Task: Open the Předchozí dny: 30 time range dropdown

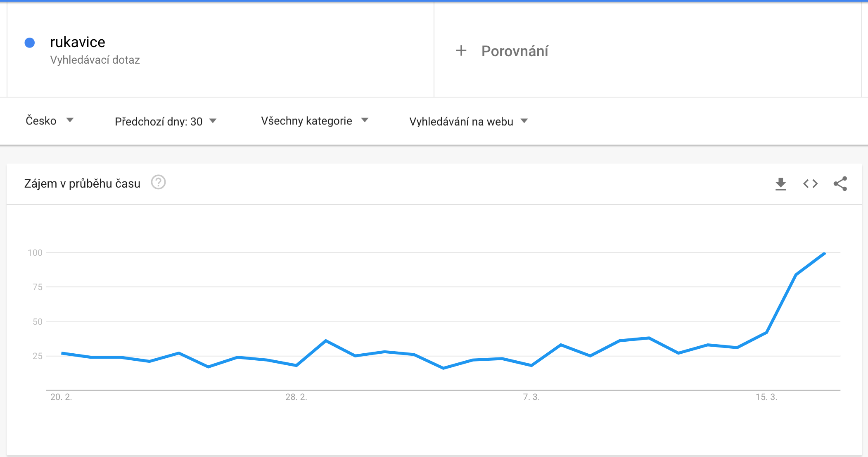Action: click(x=166, y=121)
